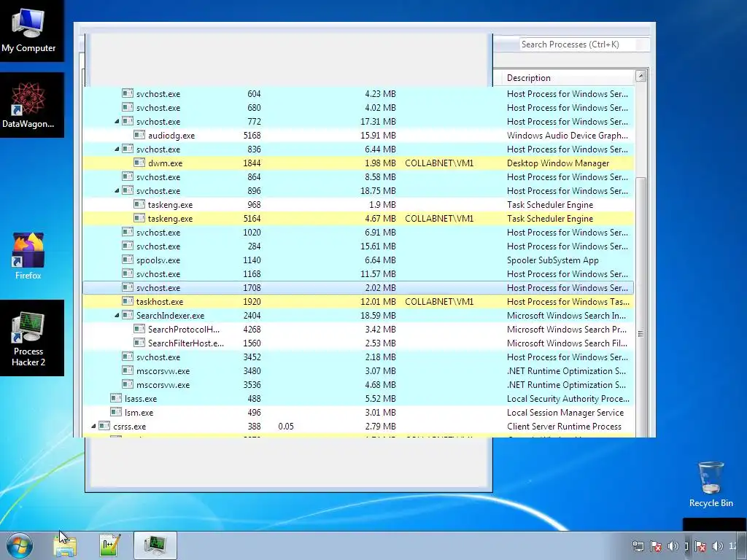
Task: Select the svchost.exe row with PID 3452
Action: click(x=358, y=357)
